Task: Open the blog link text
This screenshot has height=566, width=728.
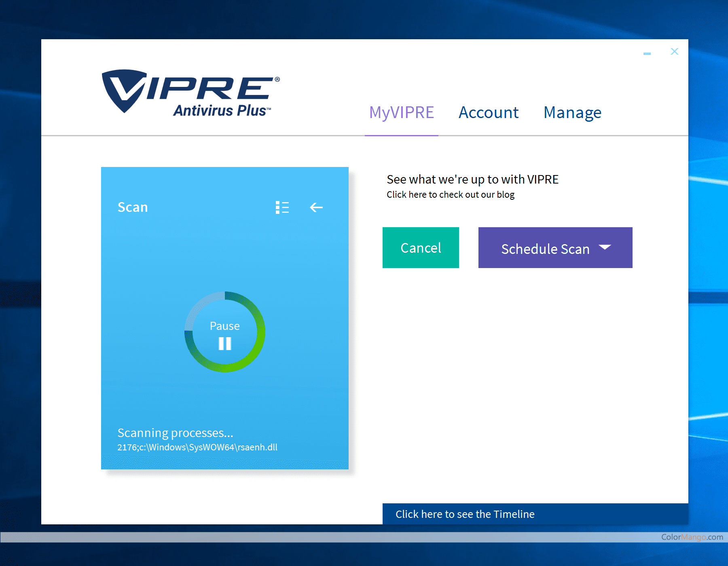Action: [450, 195]
